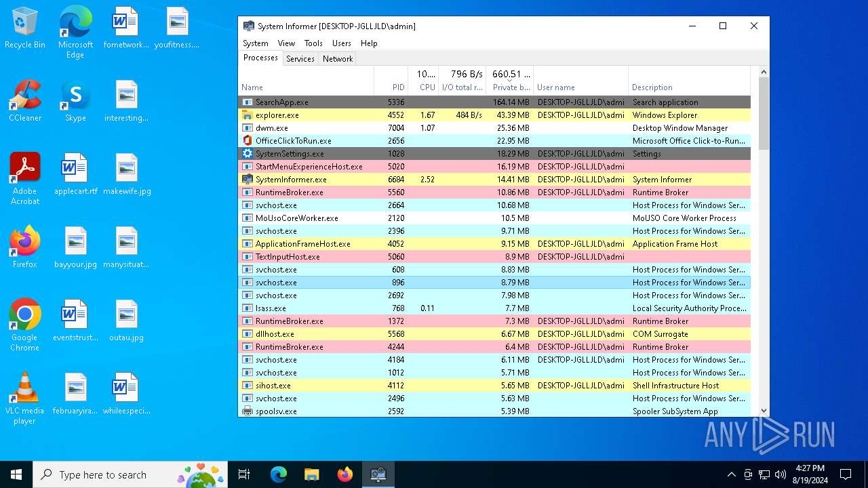Screen dimensions: 868x488
Task: Select the bayyour.jpg file icon
Action: coord(75,248)
